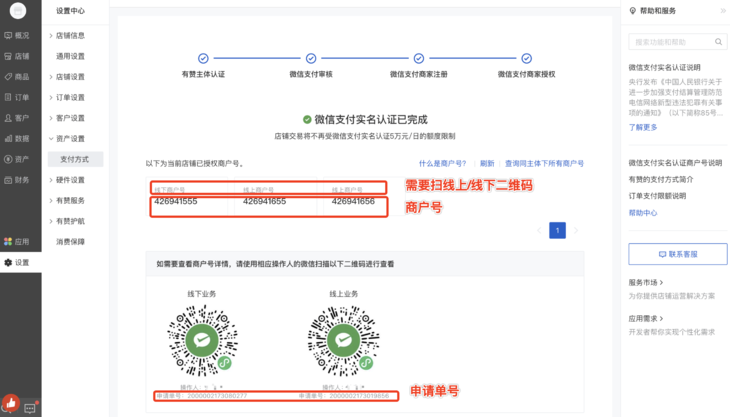The image size is (730, 417).
Task: Open 消费保障 in settings menu
Action: click(70, 242)
